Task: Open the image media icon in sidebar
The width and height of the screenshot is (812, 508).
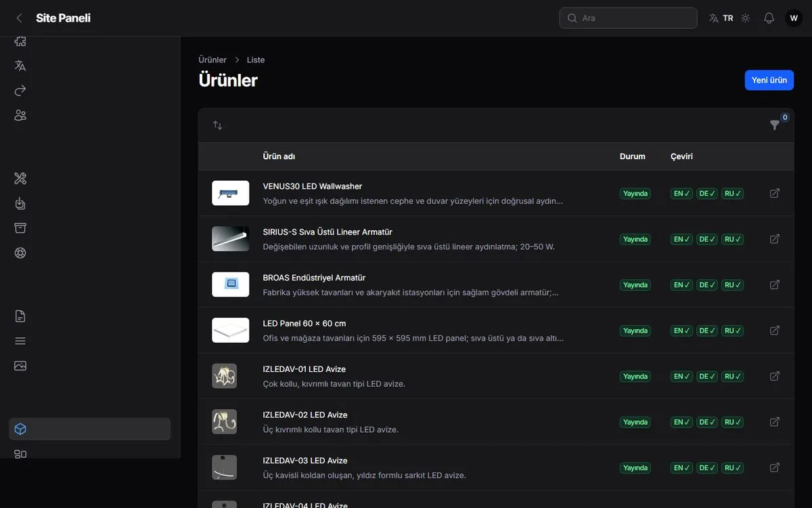Action: [x=20, y=366]
